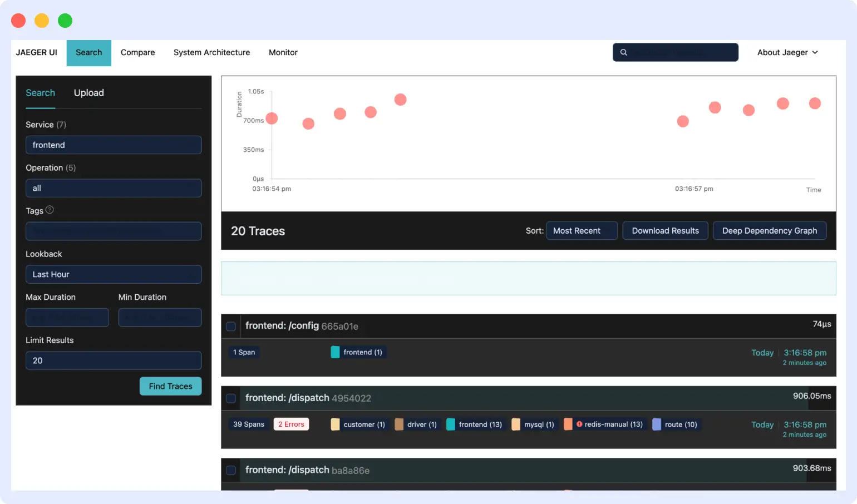This screenshot has height=504, width=857.
Task: Click the trace ID lookup search box
Action: pos(676,52)
